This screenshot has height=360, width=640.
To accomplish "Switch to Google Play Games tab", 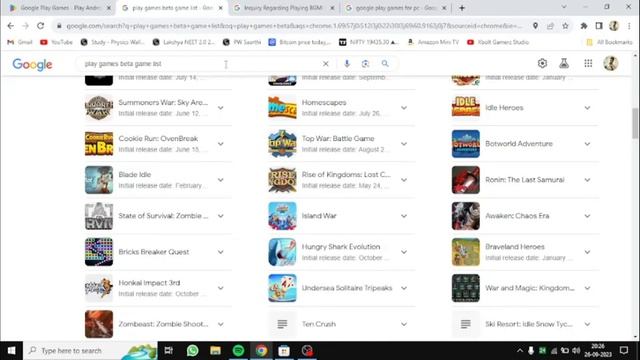I will 60,8.
